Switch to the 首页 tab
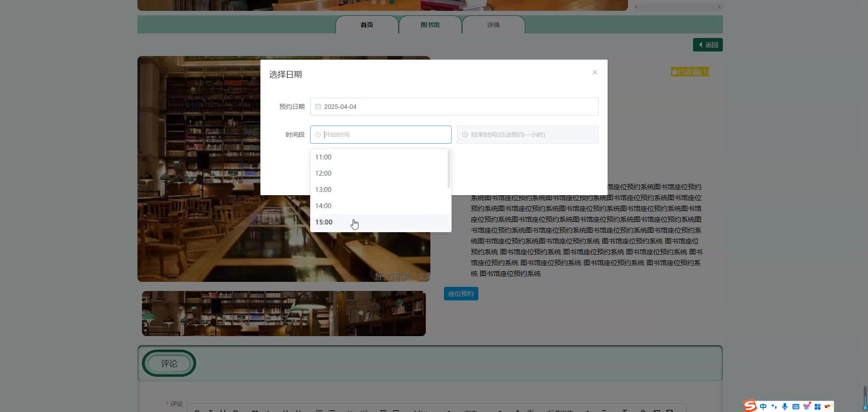Screen dimensions: 868x412 367,25
